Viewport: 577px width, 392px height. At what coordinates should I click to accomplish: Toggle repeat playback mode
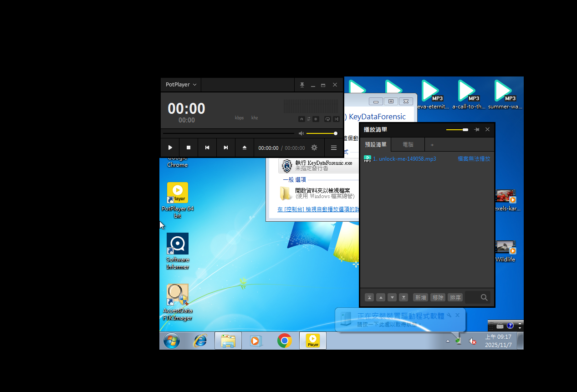tap(327, 119)
